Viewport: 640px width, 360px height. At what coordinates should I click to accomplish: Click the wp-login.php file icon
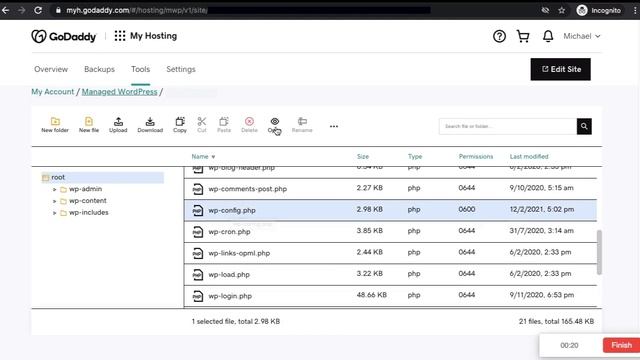[x=198, y=296]
